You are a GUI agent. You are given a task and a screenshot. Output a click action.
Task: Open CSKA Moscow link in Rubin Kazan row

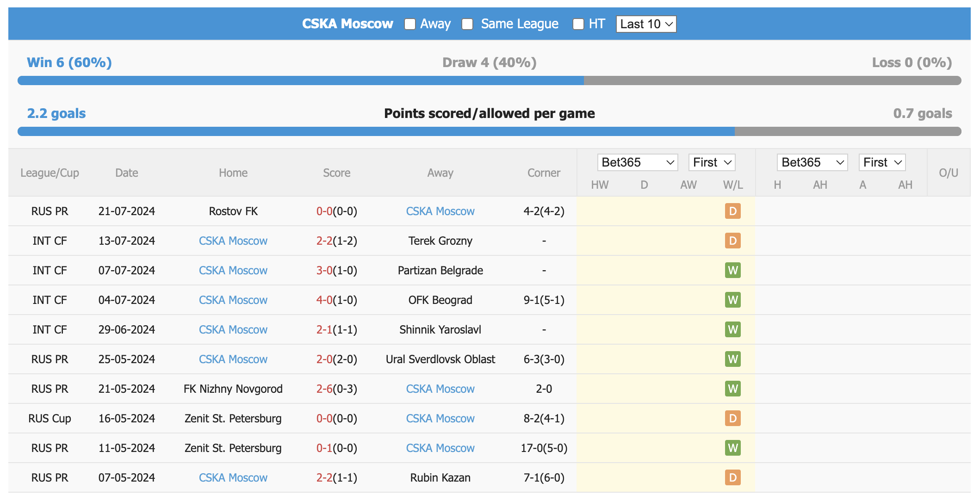(233, 477)
